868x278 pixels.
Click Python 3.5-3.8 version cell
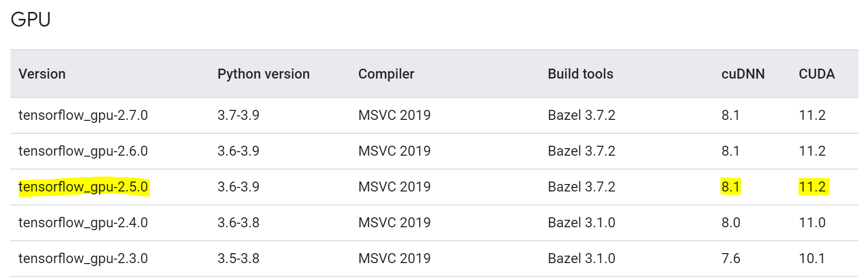(238, 259)
